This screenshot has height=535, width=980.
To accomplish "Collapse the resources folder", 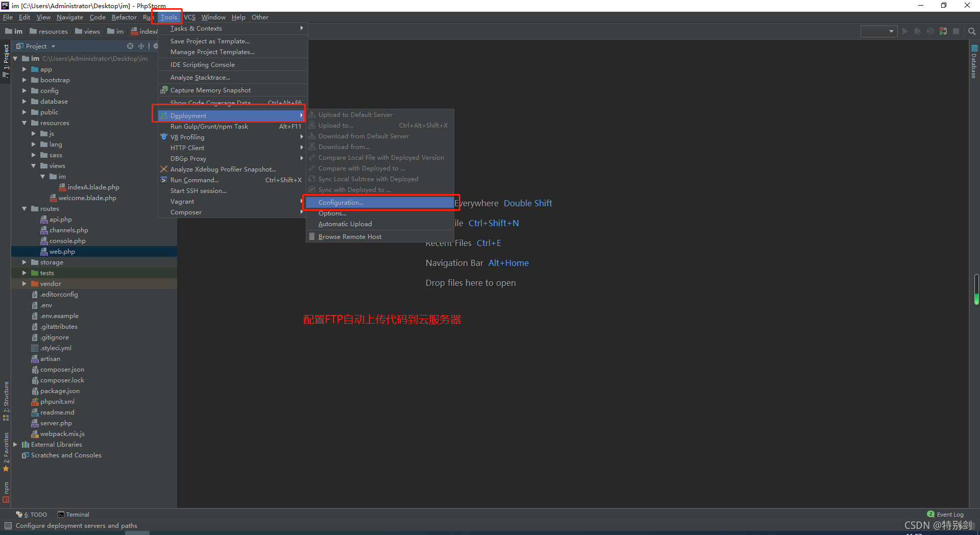I will (x=24, y=123).
